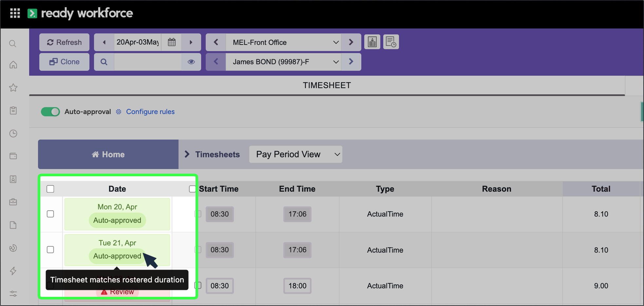Open clock icon in left sidebar
This screenshot has height=306, width=644.
coord(13,133)
